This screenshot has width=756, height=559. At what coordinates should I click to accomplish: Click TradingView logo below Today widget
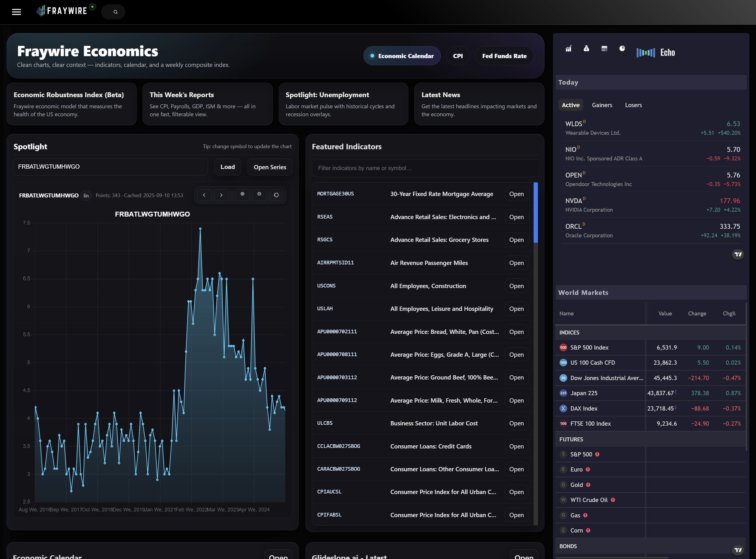click(x=738, y=254)
